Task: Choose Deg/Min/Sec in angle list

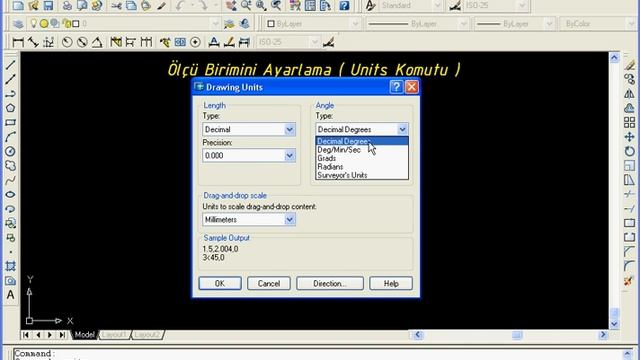Action: coord(362,150)
